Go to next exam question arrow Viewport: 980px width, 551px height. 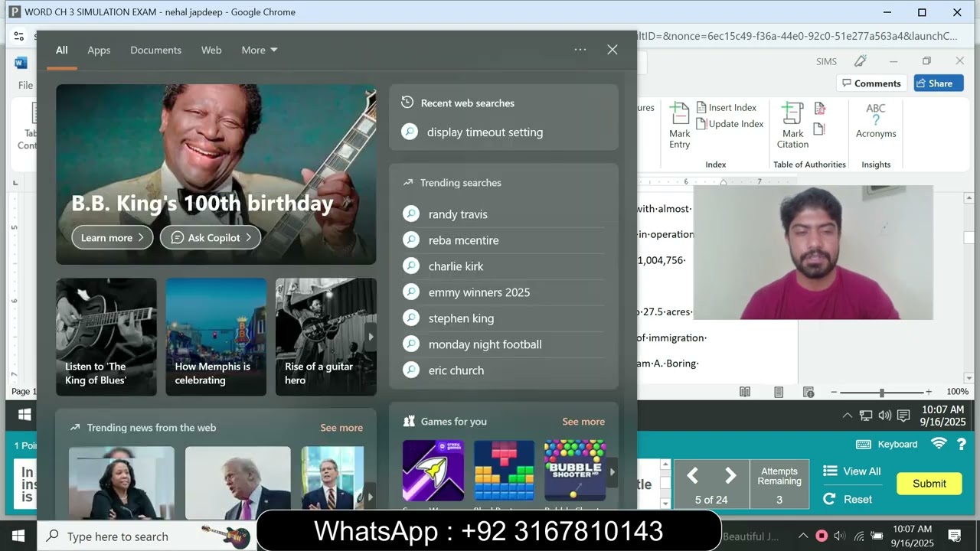[730, 476]
